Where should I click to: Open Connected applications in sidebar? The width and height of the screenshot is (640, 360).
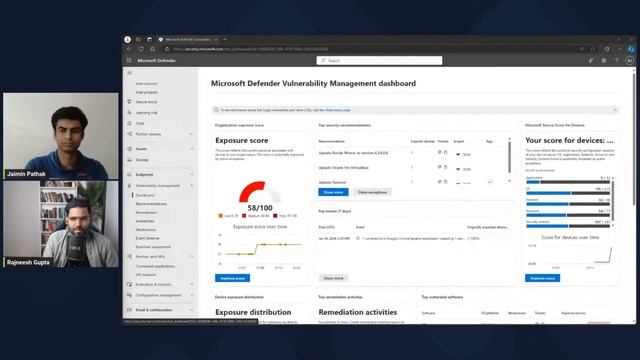click(x=155, y=266)
